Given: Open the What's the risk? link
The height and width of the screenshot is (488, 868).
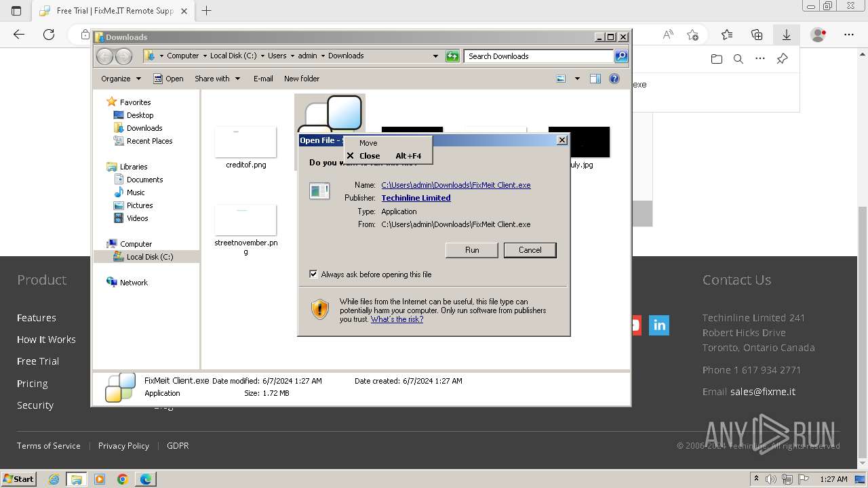Looking at the screenshot, I should [397, 319].
